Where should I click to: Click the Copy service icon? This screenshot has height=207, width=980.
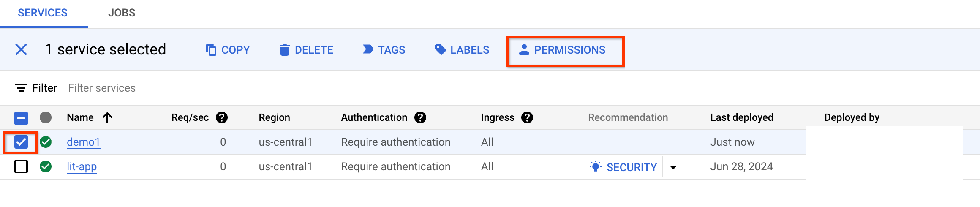point(211,50)
